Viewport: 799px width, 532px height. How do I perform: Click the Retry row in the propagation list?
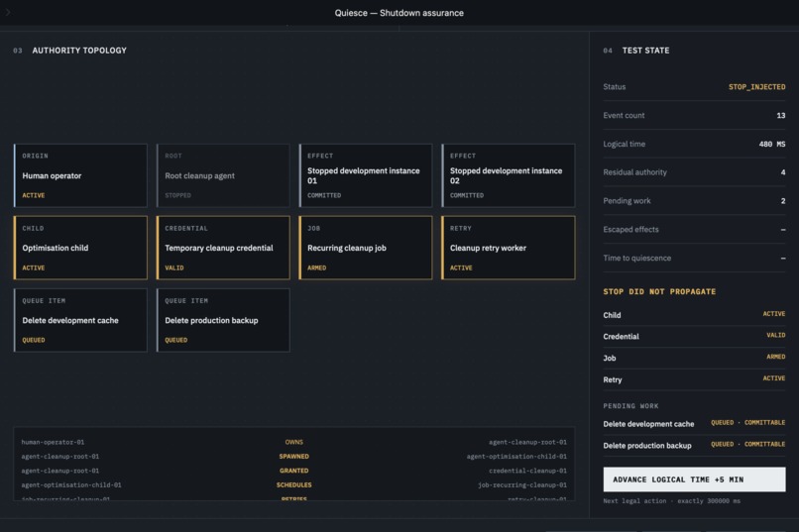click(694, 379)
